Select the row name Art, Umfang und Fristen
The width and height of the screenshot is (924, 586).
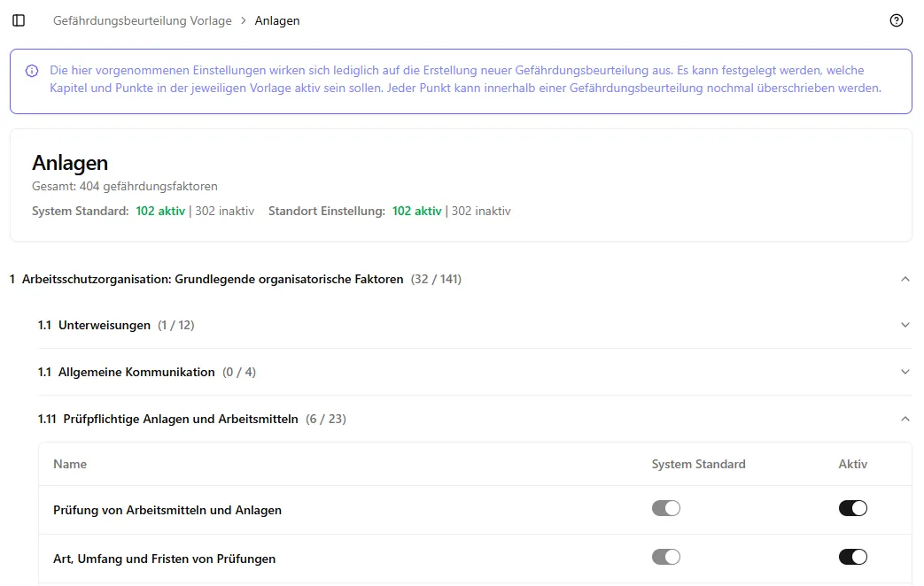164,559
